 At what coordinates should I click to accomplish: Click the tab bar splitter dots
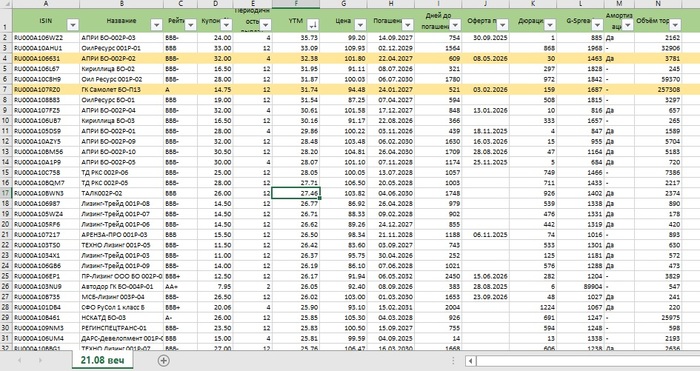[453, 360]
